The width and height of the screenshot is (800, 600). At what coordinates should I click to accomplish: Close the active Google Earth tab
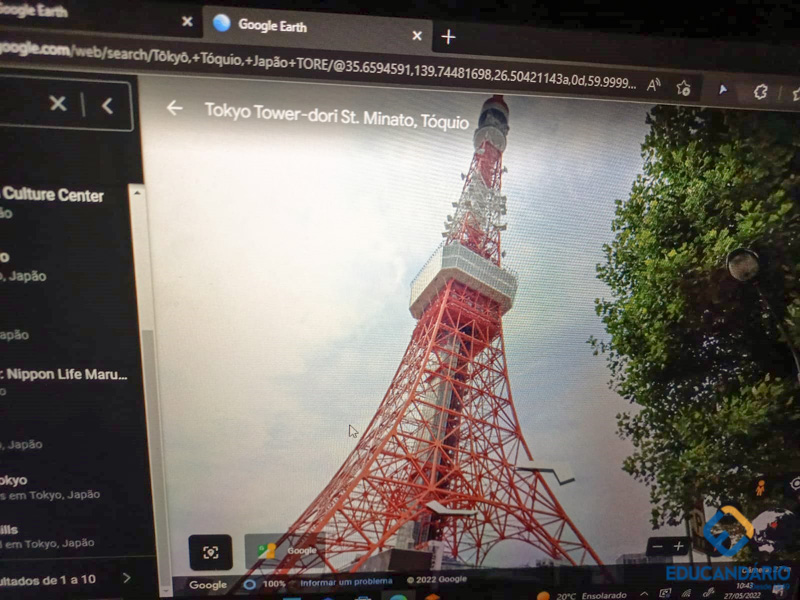pyautogui.click(x=417, y=35)
